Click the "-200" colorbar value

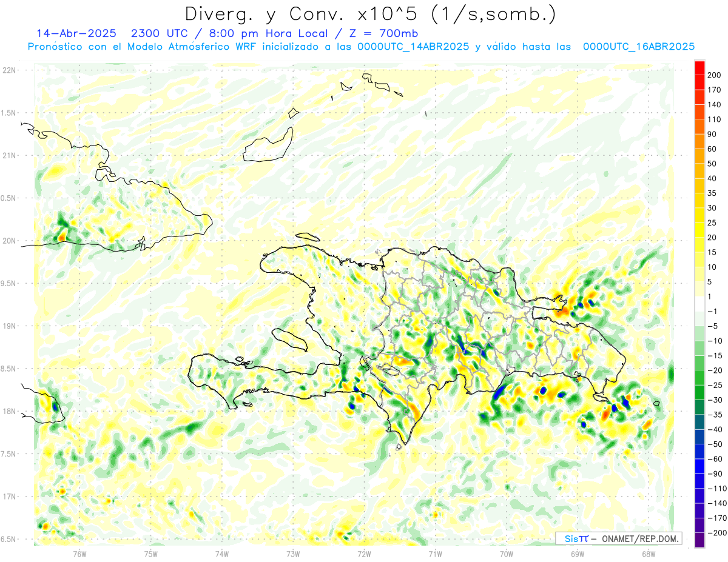coord(716,533)
